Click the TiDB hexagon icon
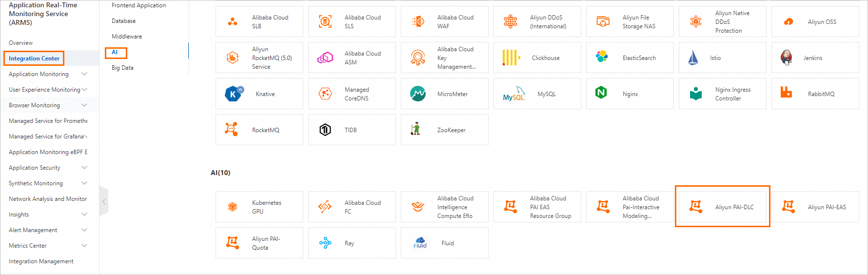This screenshot has height=275, width=868. (325, 130)
